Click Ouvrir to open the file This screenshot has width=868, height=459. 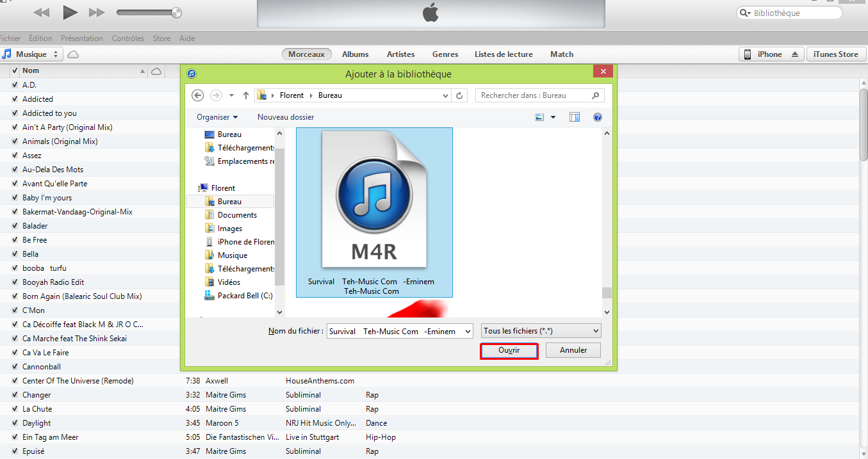509,351
